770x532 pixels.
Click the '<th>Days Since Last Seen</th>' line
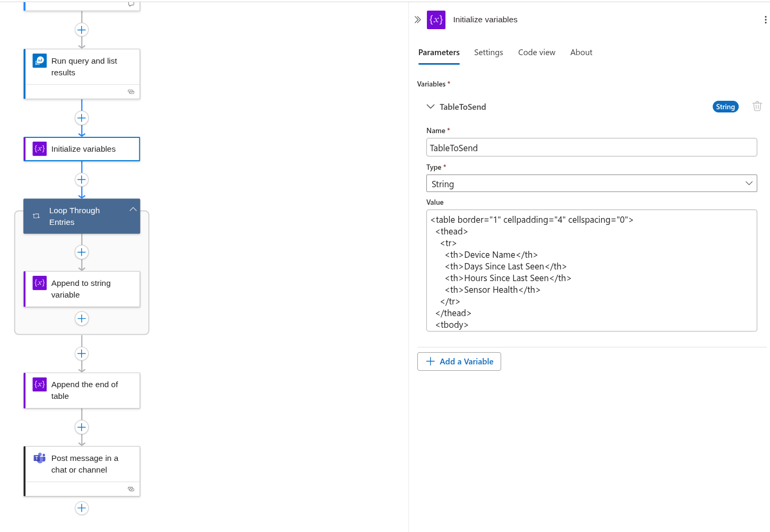[506, 266]
